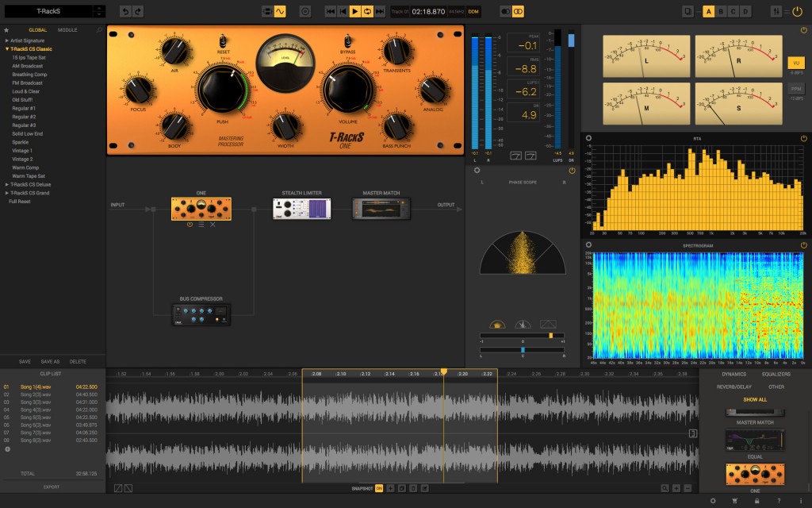The image size is (812, 508).
Task: Open the Spectrogram settings gear
Action: (588, 246)
